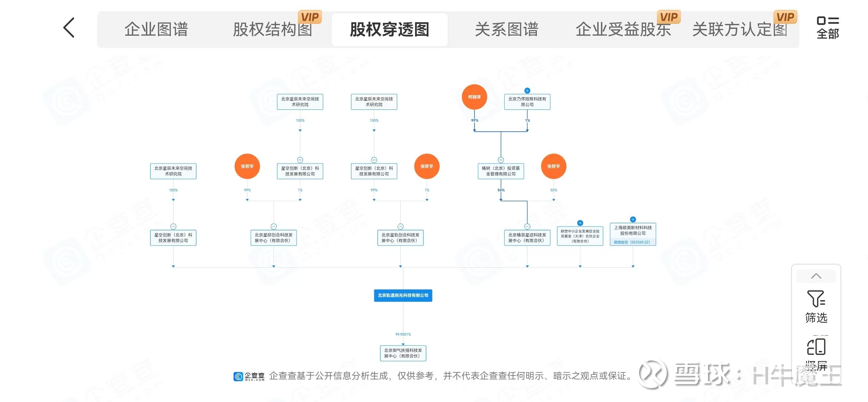The height and width of the screenshot is (402, 868).
Task: Open 顺灏股份（002565.SZ） stock link
Action: (x=632, y=242)
